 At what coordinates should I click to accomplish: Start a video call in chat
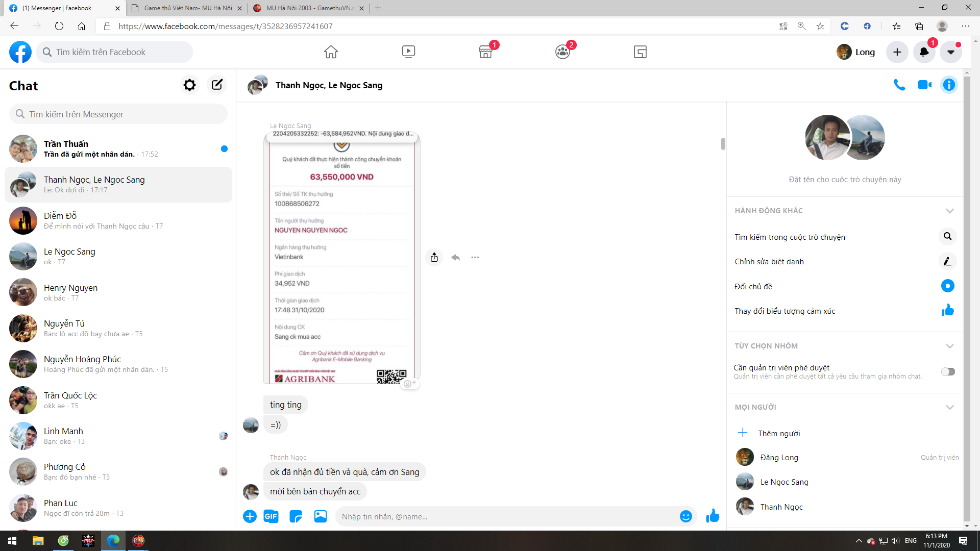click(x=924, y=85)
